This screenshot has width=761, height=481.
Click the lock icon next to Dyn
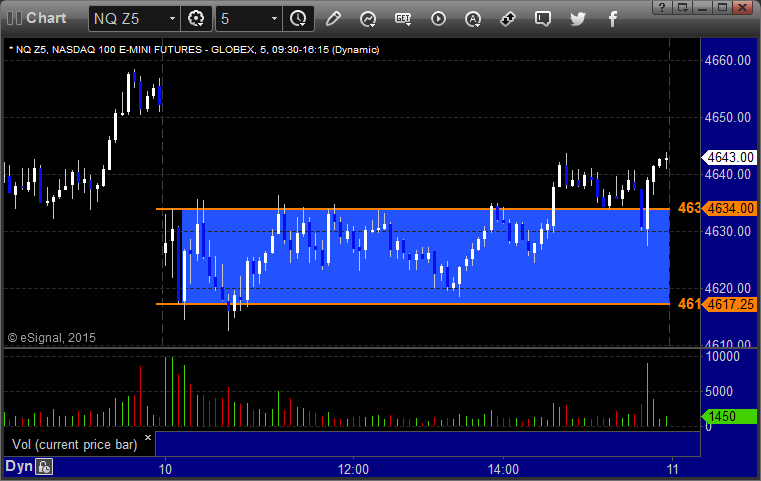click(x=44, y=467)
